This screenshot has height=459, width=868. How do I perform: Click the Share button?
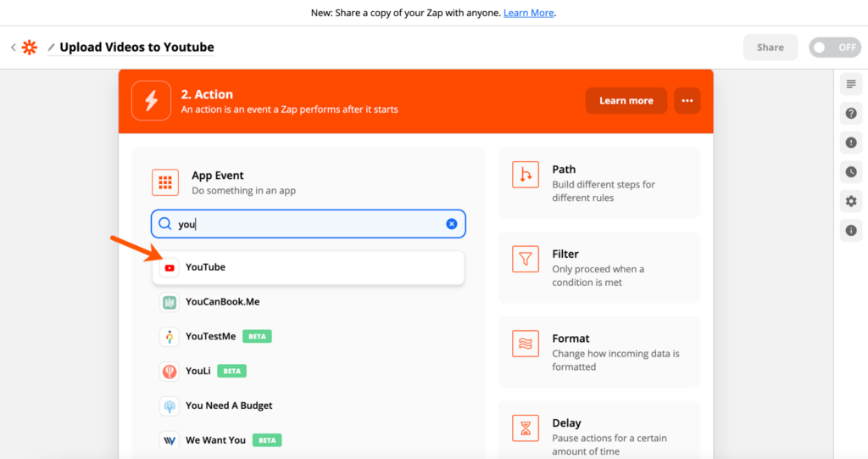coord(770,48)
